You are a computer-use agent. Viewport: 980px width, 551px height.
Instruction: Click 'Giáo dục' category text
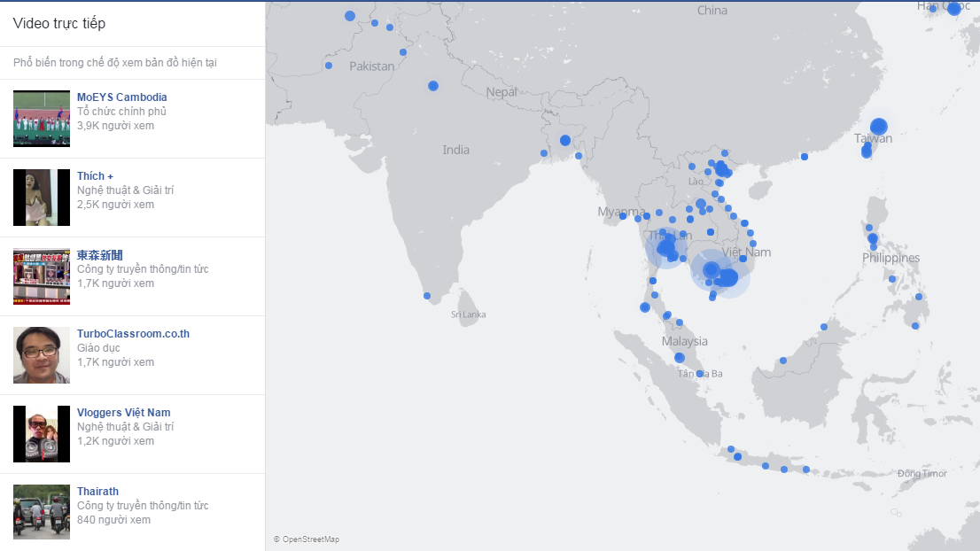98,348
